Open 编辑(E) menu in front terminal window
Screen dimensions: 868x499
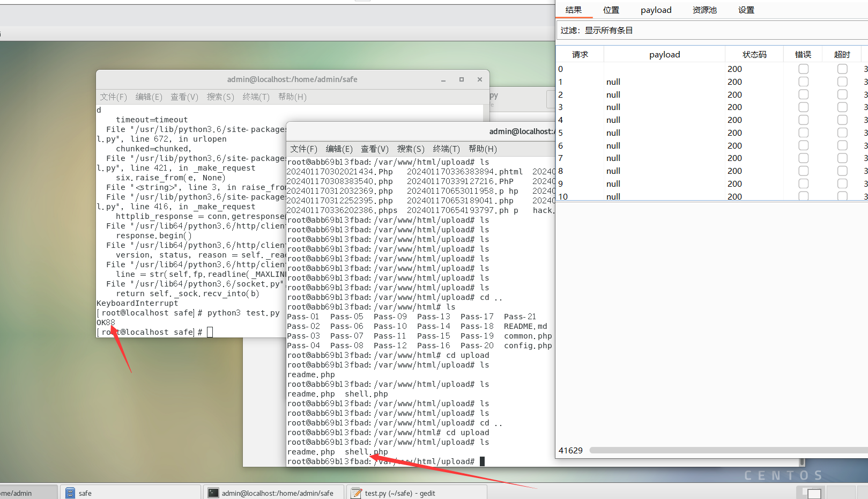click(x=339, y=149)
